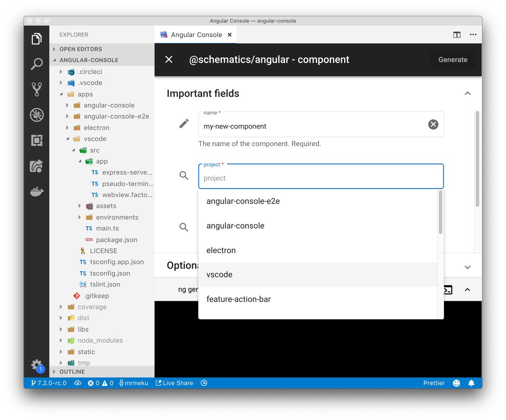Image resolution: width=506 pixels, height=420 pixels.
Task: Expand the electron folder in explorer
Action: pos(102,128)
